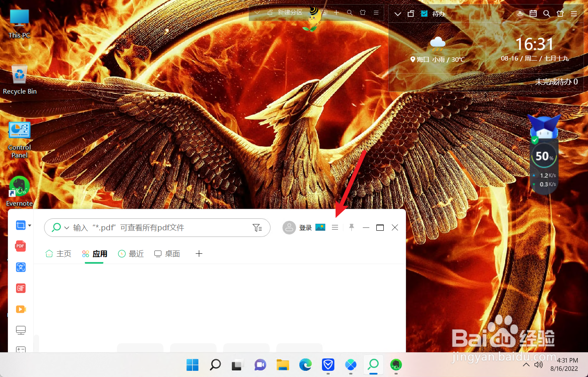Maximize the search window
Viewport: 588px width, 377px height.
[380, 227]
